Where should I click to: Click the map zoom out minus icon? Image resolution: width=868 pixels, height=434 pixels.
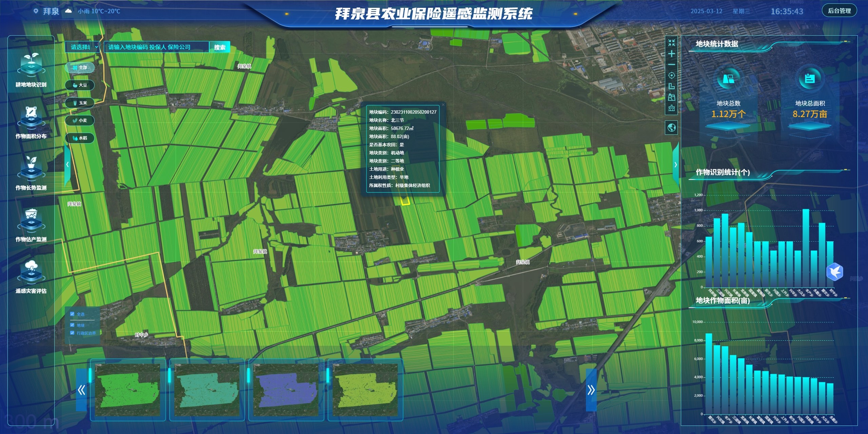[671, 64]
